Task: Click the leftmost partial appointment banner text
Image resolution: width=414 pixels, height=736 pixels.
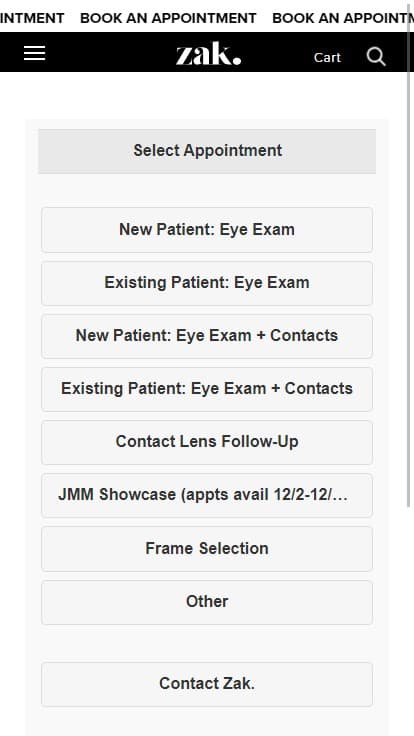Action: (32, 18)
